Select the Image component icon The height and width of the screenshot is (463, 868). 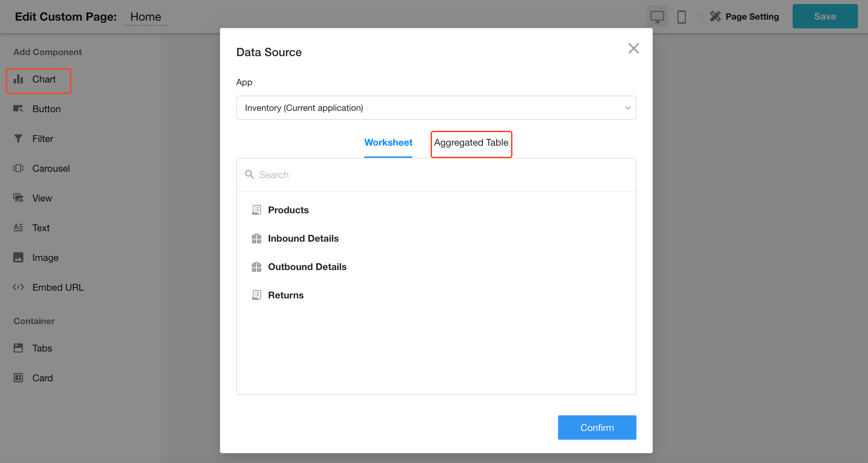click(x=18, y=258)
